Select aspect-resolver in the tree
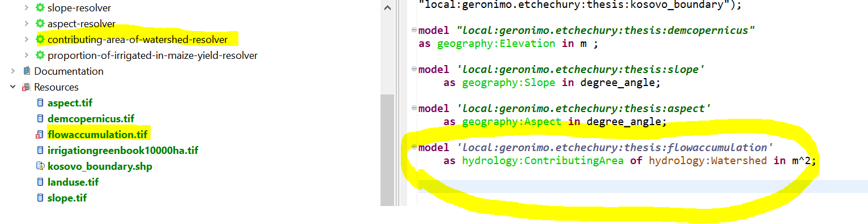This screenshot has width=868, height=223. tap(82, 24)
